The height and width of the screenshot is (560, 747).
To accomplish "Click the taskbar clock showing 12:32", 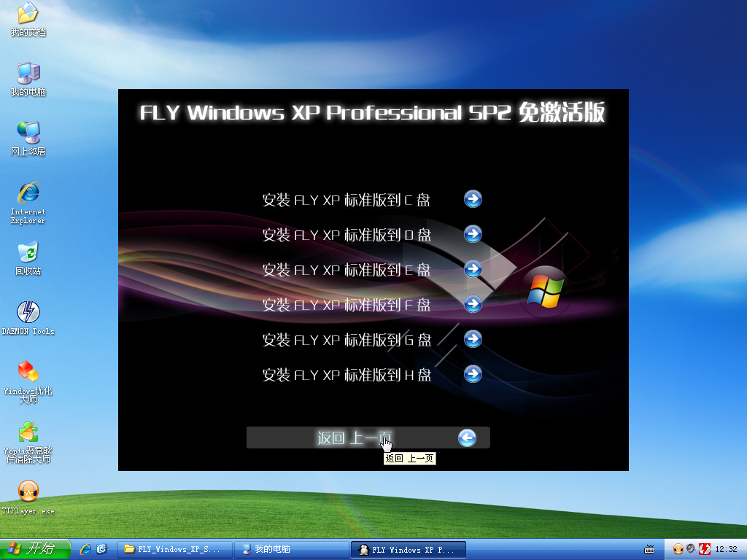I will 726,550.
